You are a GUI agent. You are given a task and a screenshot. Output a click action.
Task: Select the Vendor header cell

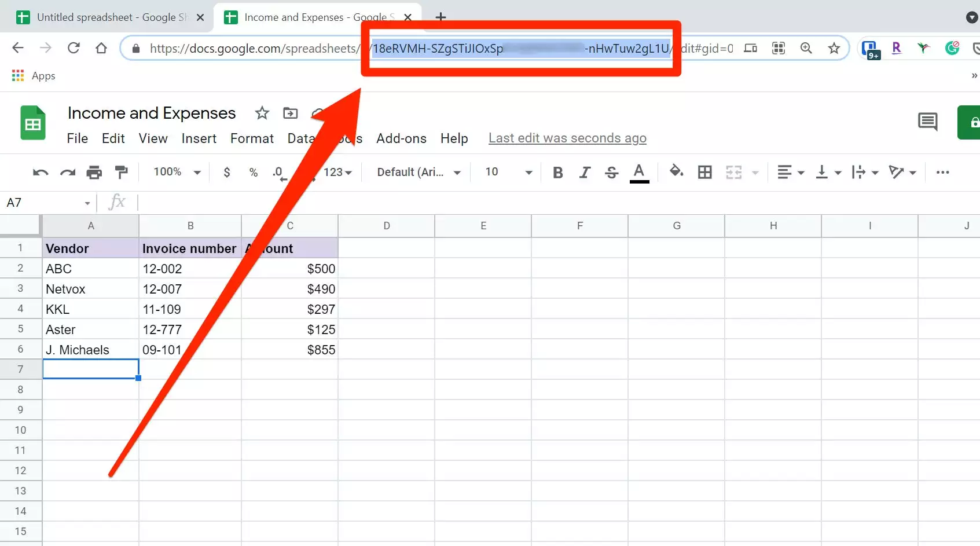91,248
